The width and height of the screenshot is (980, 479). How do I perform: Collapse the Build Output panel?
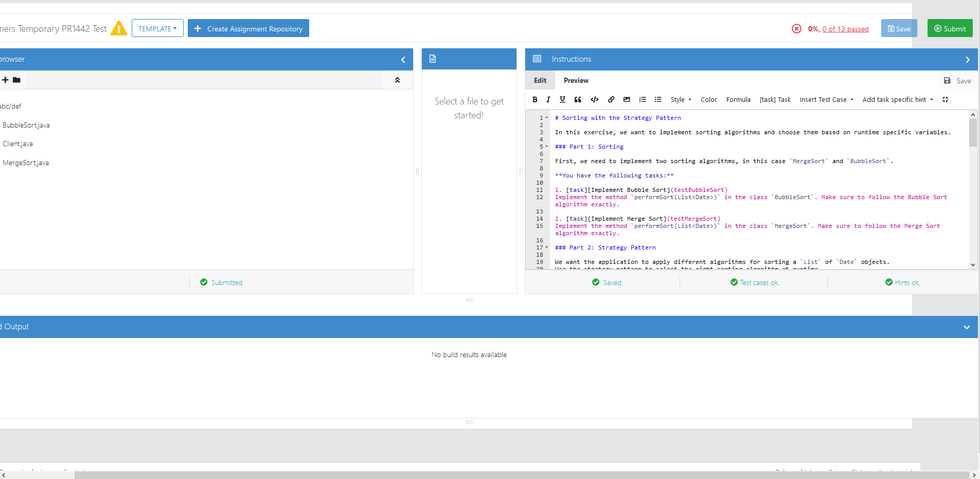click(967, 327)
